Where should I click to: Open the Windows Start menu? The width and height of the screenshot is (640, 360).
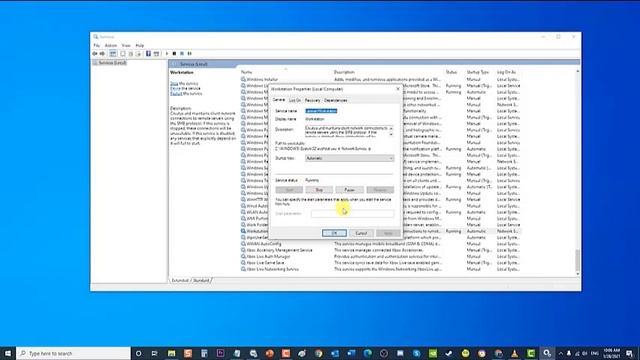tap(8, 353)
